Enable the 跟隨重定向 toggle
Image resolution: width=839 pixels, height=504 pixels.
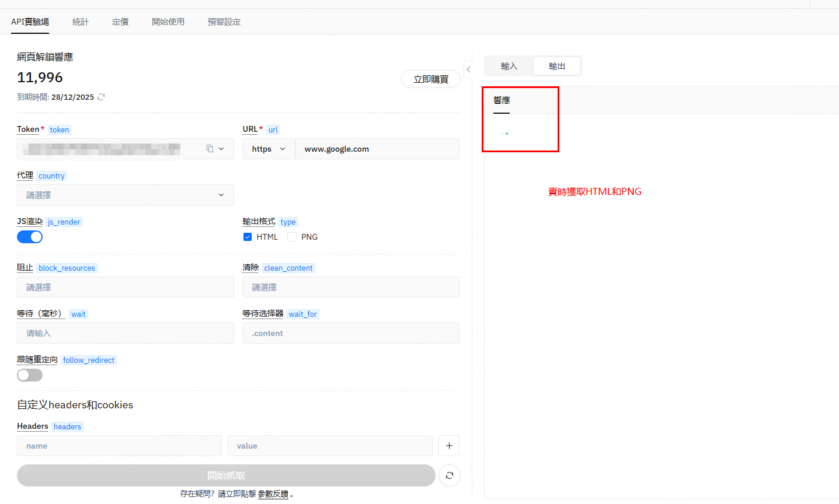click(30, 375)
